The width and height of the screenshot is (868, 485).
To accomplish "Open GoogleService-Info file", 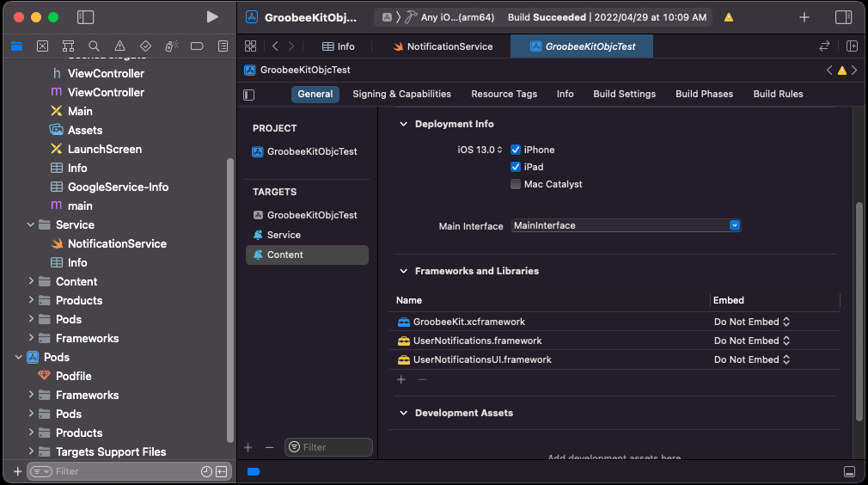I will (118, 187).
